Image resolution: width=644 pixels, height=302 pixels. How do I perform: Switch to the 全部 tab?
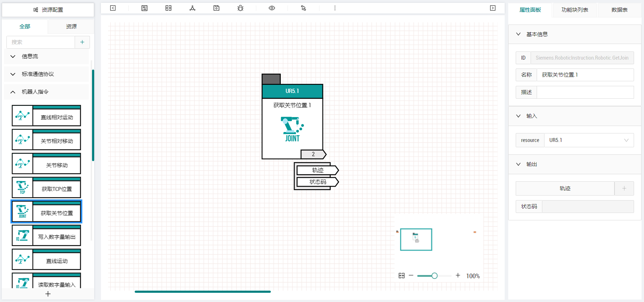tap(25, 27)
